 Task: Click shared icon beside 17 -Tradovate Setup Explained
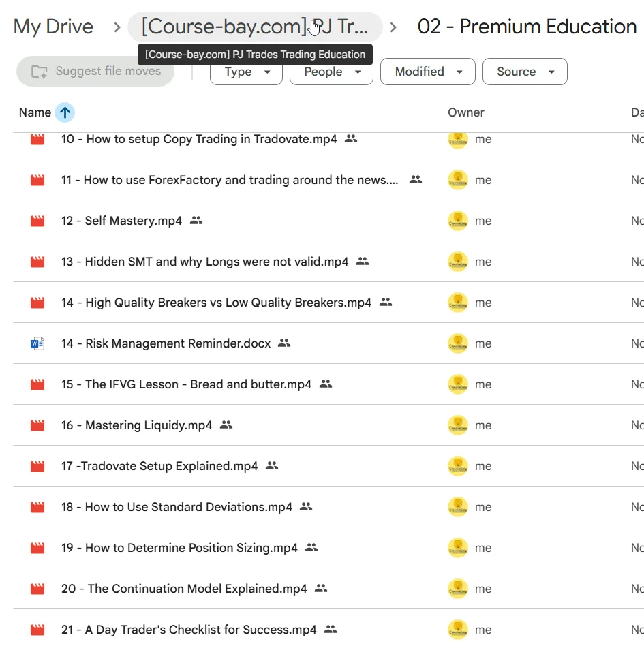click(x=272, y=466)
